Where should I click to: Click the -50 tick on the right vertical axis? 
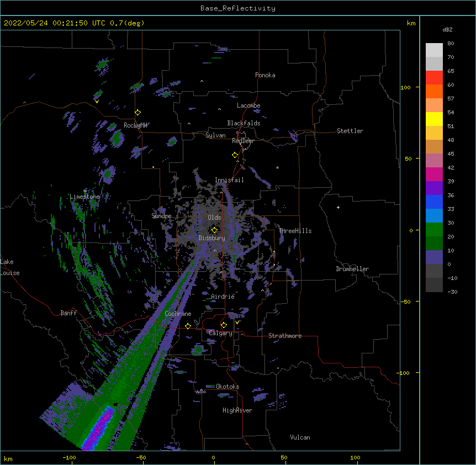click(405, 302)
